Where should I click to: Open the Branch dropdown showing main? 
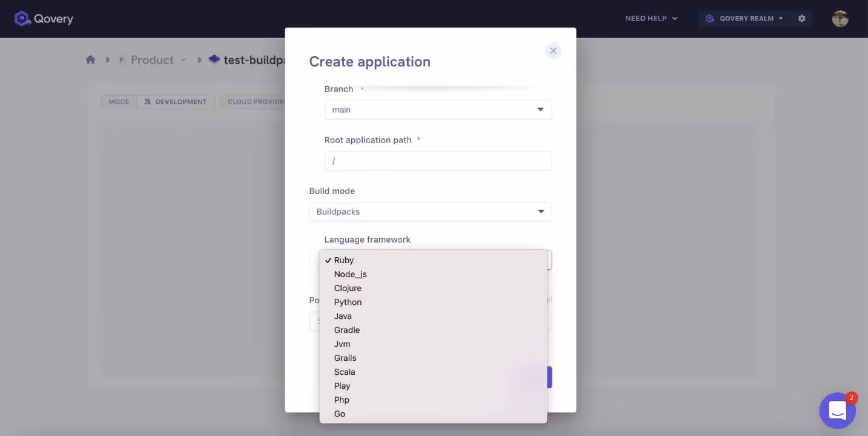438,110
